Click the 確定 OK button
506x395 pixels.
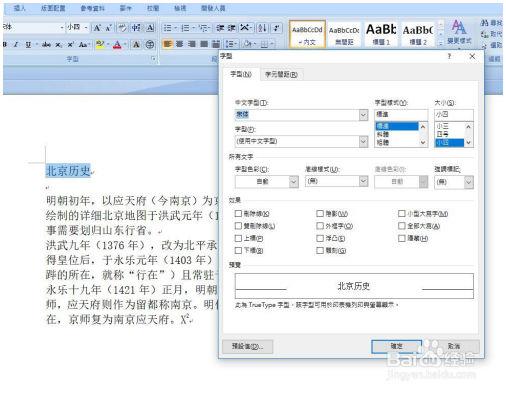397,346
